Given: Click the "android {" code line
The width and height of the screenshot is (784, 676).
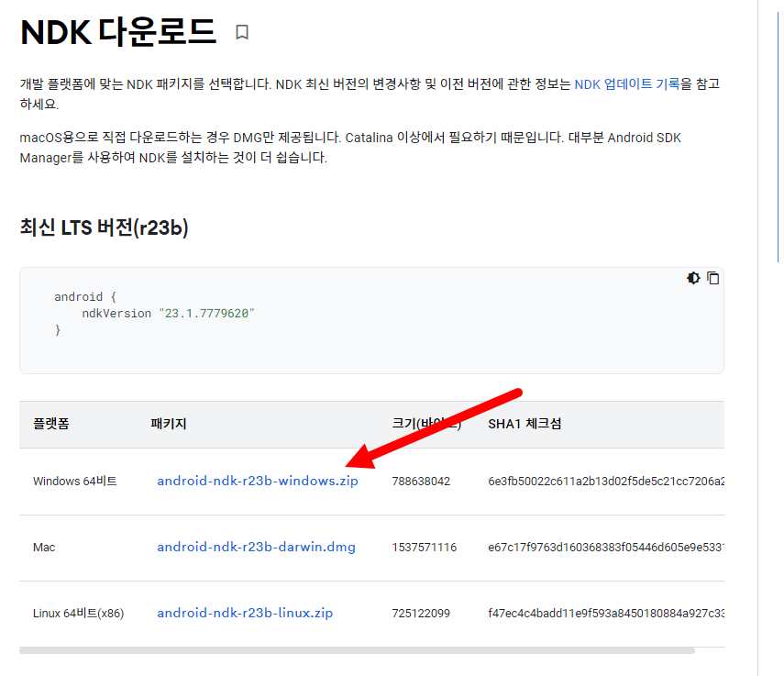Looking at the screenshot, I should point(85,297).
